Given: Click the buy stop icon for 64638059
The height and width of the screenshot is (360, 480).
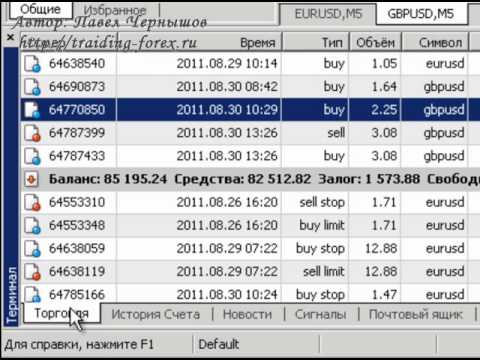Looking at the screenshot, I should point(32,249).
